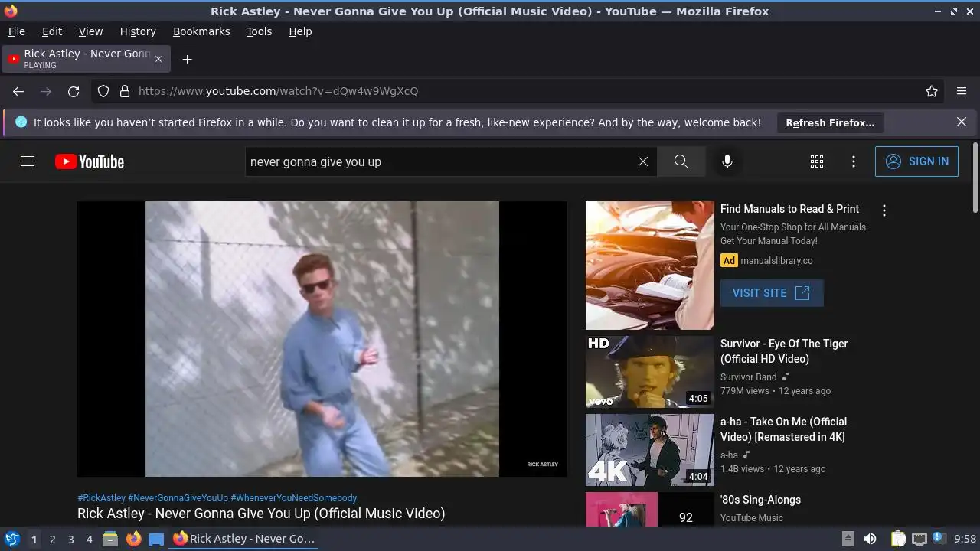
Task: Open the Tools menu
Action: (x=259, y=31)
